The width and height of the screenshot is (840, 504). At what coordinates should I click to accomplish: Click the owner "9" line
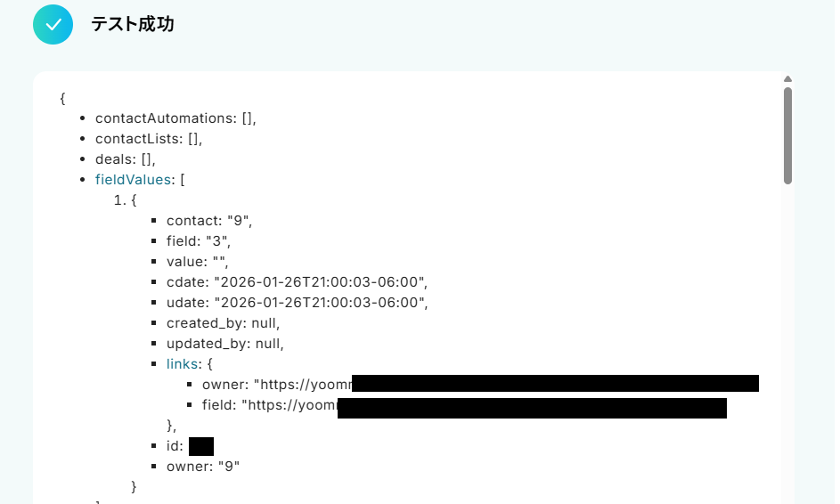[203, 467]
